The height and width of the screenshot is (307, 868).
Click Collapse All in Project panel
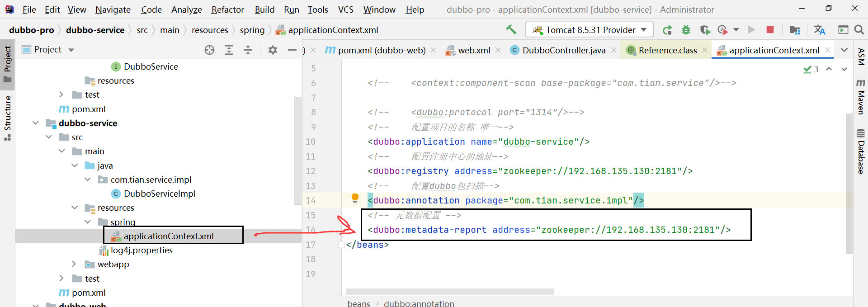coord(248,50)
